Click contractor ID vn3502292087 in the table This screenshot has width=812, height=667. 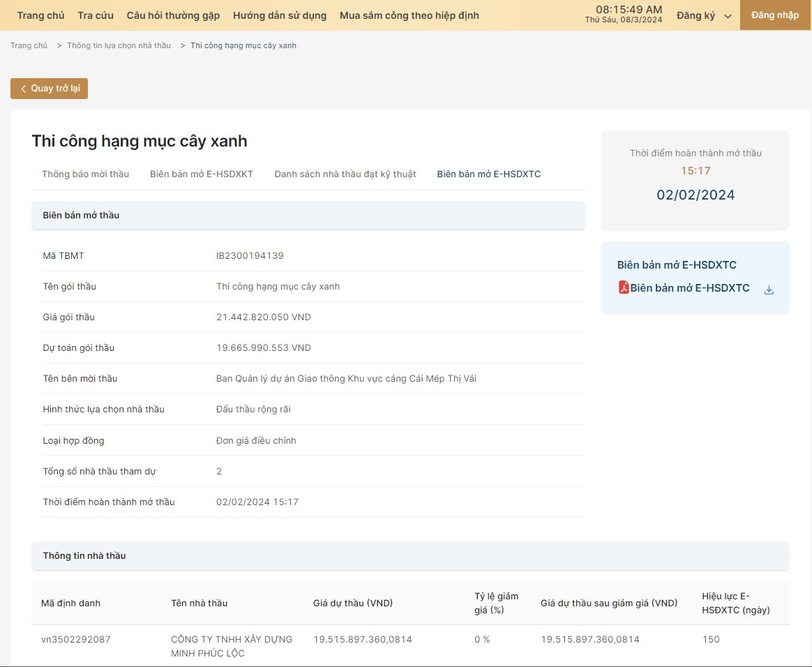pyautogui.click(x=75, y=639)
